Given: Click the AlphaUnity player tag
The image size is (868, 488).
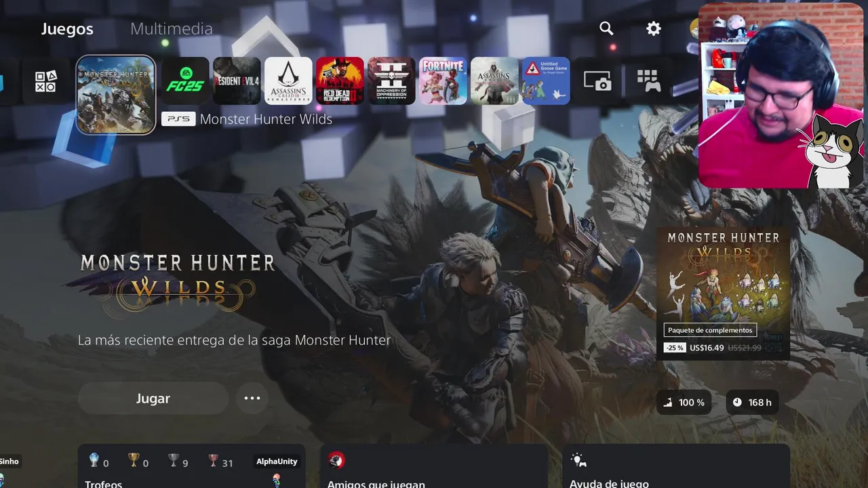Looking at the screenshot, I should tap(277, 462).
